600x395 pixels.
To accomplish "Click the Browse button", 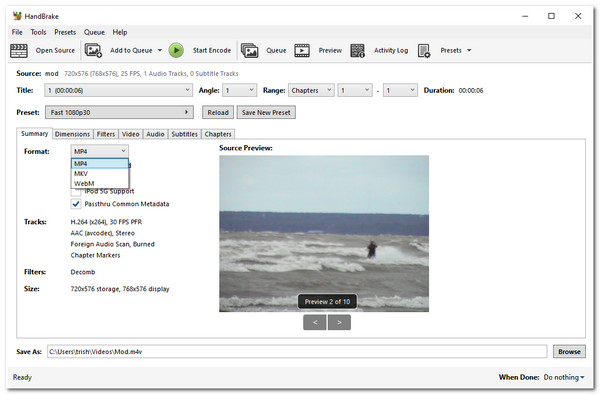I will coord(569,351).
